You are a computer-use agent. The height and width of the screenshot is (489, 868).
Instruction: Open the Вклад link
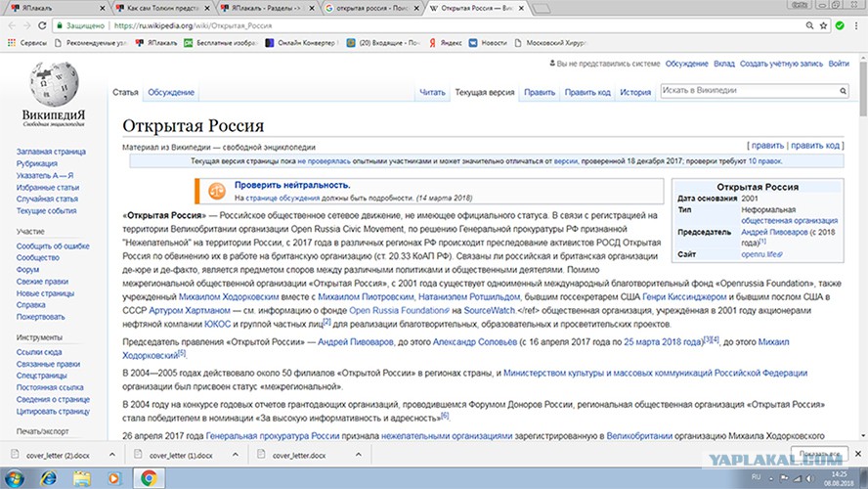click(x=724, y=64)
